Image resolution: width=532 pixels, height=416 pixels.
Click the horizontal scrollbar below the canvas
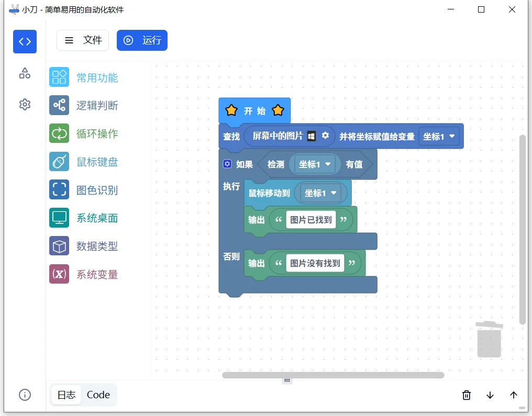333,375
